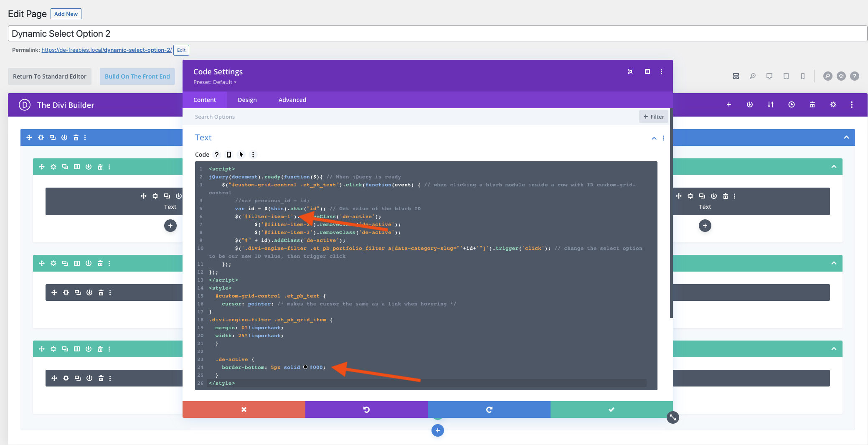
Task: Click the Add New page button
Action: coord(66,14)
